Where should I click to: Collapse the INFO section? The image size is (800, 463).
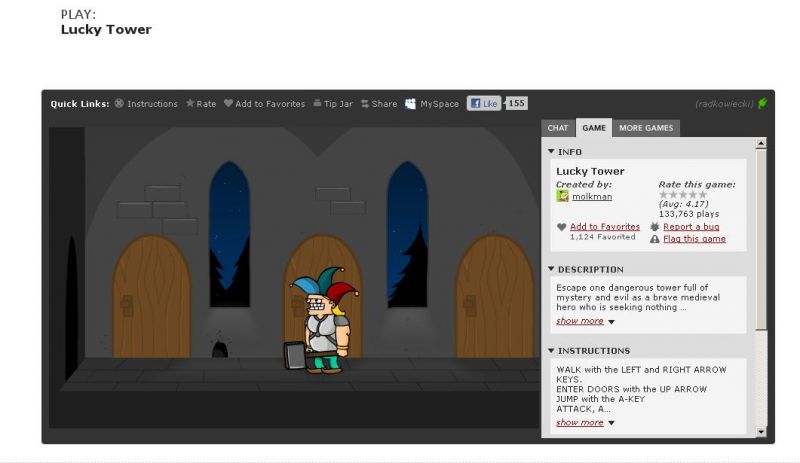tap(551, 152)
